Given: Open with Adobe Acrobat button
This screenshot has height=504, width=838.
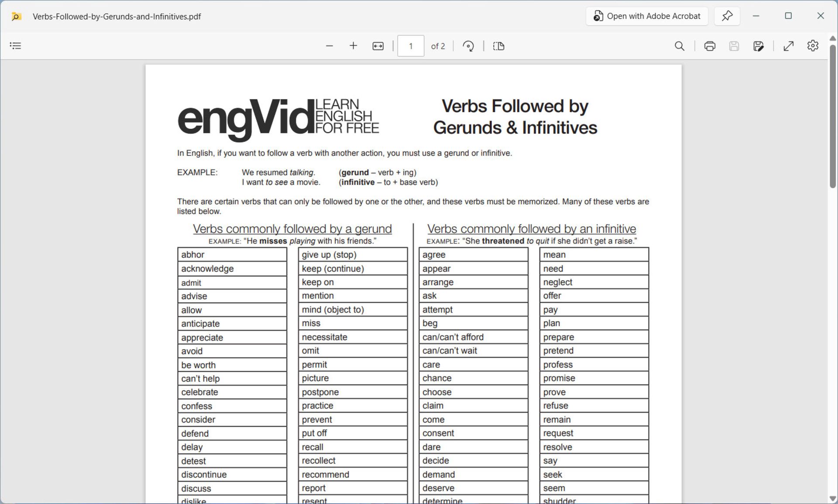Looking at the screenshot, I should pyautogui.click(x=646, y=16).
